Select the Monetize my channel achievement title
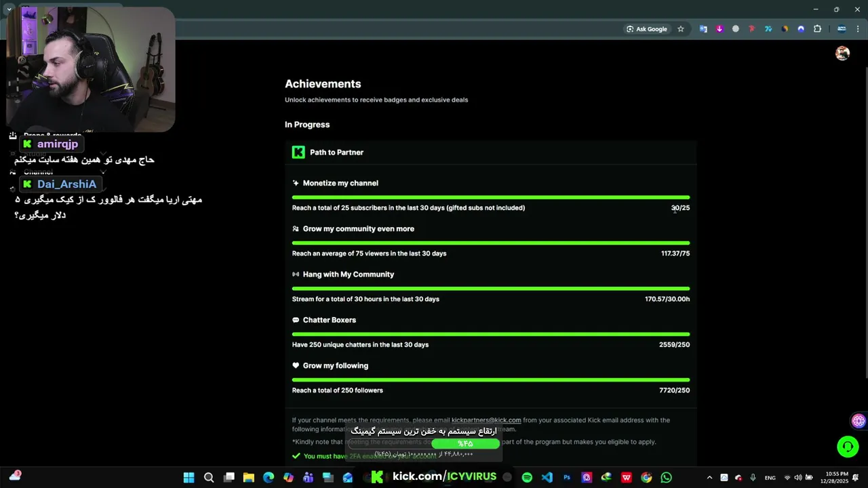Image resolution: width=868 pixels, height=488 pixels. click(340, 183)
